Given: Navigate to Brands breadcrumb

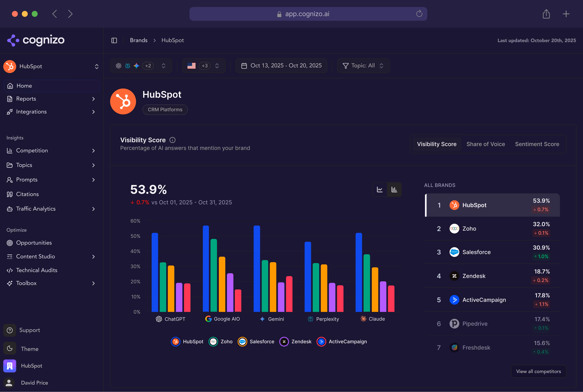Looking at the screenshot, I should pos(139,40).
